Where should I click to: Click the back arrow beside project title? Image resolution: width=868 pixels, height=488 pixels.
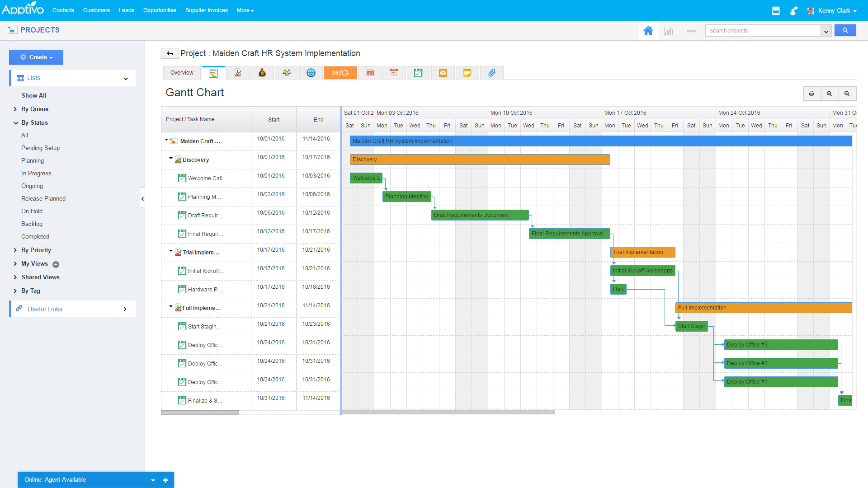pos(170,54)
